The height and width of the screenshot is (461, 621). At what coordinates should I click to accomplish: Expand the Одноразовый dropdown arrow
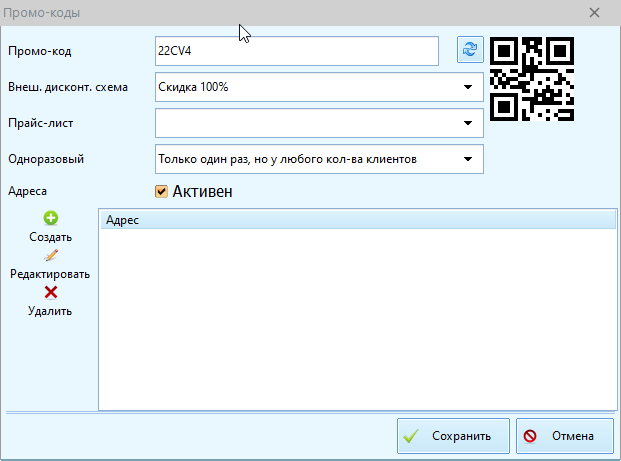tap(468, 159)
